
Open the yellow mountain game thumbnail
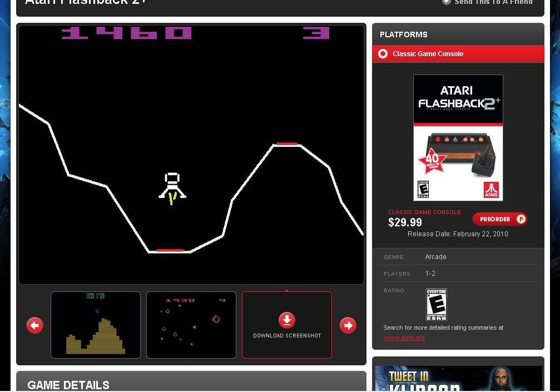(x=96, y=325)
